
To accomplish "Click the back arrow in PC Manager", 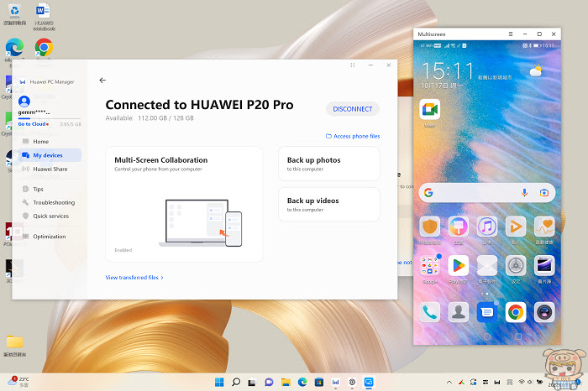I will pos(102,81).
